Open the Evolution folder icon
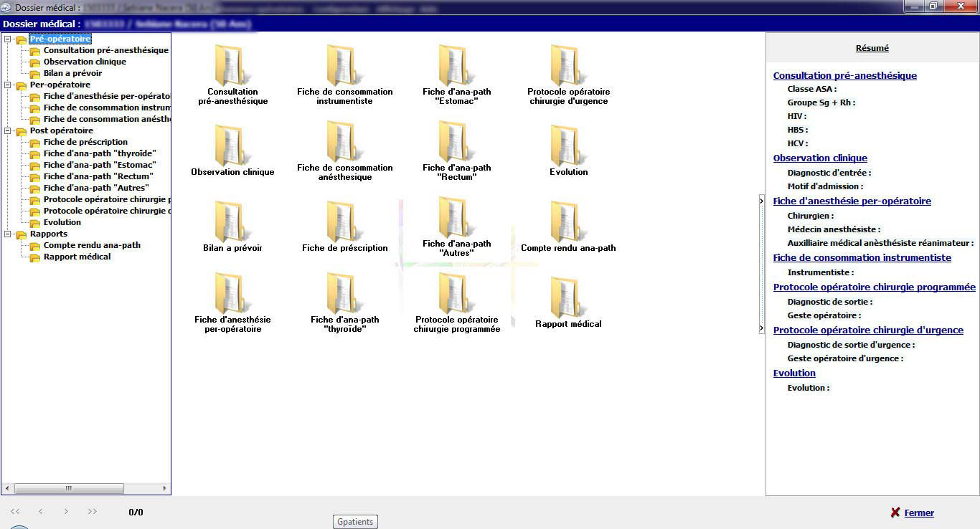Image resolution: width=980 pixels, height=529 pixels. (x=568, y=146)
